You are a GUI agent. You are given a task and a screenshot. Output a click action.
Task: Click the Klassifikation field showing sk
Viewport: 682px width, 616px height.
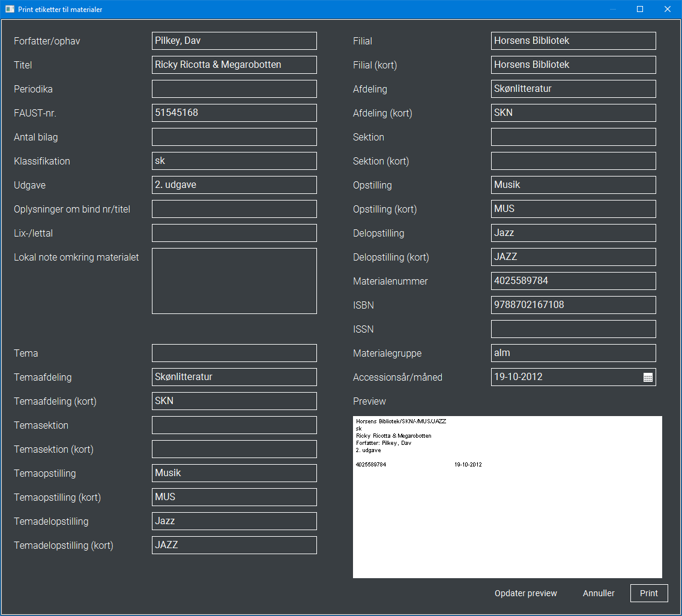click(x=234, y=160)
